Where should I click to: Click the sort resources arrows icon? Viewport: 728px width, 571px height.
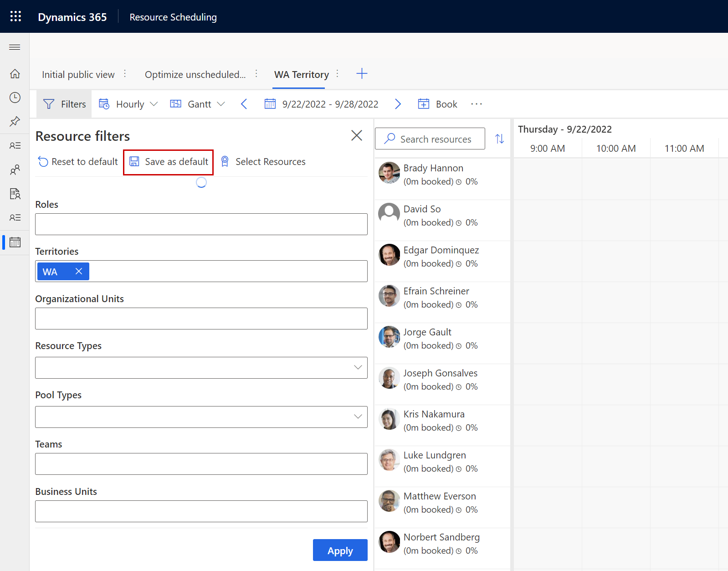tap(499, 139)
